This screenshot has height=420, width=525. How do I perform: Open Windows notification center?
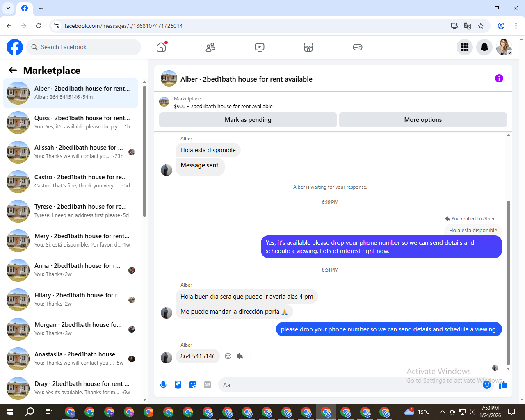coord(511,412)
